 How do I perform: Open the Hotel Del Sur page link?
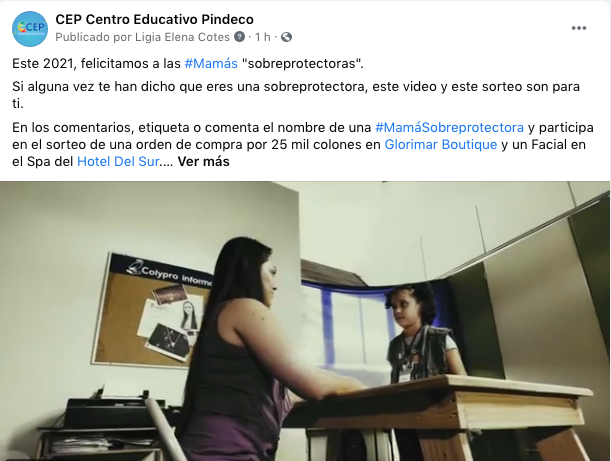point(118,161)
